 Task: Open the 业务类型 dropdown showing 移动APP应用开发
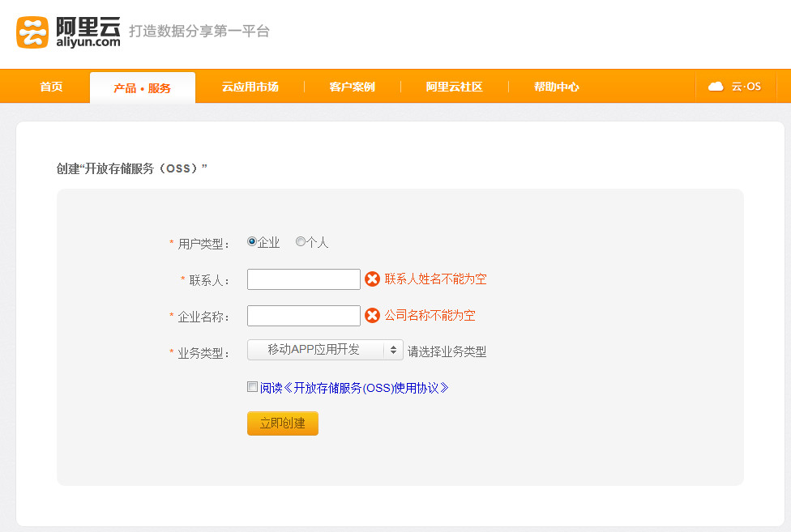[325, 350]
